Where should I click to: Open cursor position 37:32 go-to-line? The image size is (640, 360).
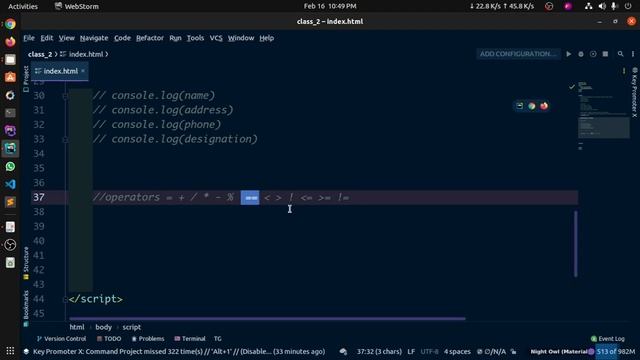[x=379, y=351]
